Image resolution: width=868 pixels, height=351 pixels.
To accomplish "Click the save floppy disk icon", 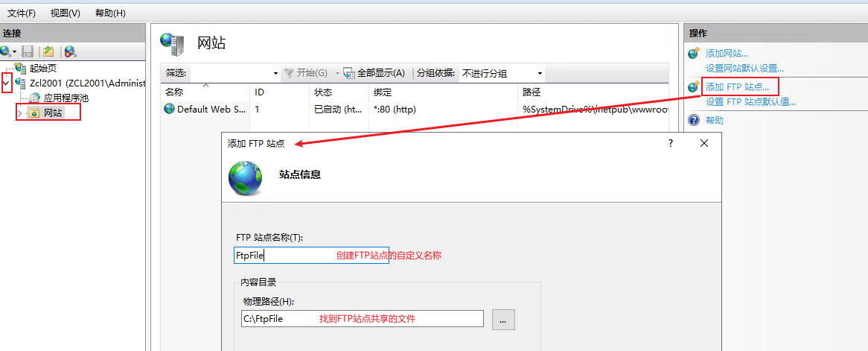I will [28, 51].
